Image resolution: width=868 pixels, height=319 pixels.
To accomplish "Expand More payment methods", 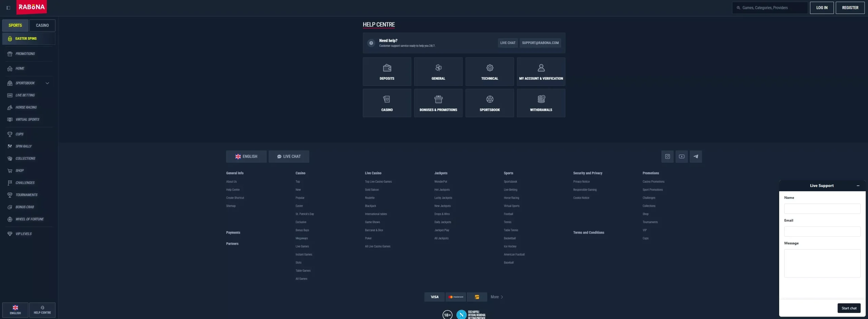I will [497, 297].
